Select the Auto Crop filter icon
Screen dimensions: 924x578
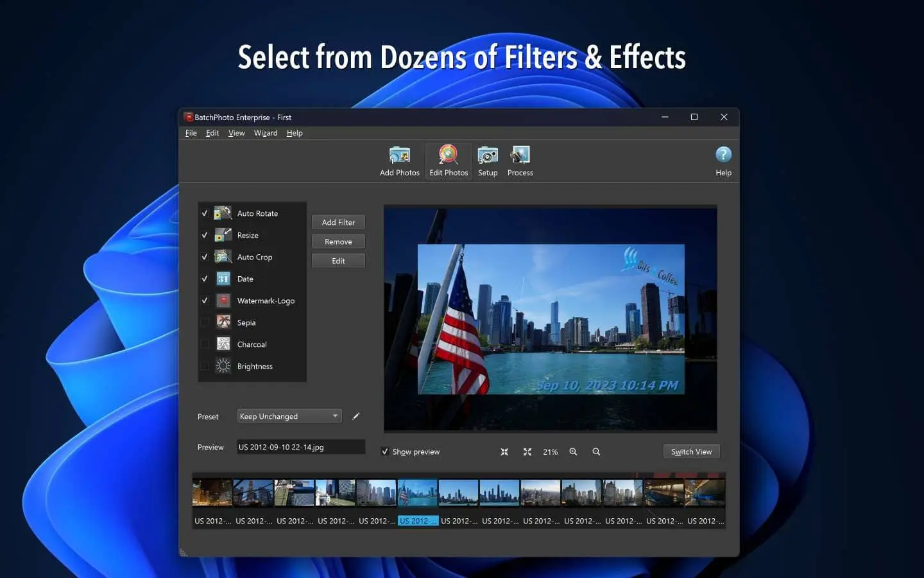pyautogui.click(x=223, y=257)
